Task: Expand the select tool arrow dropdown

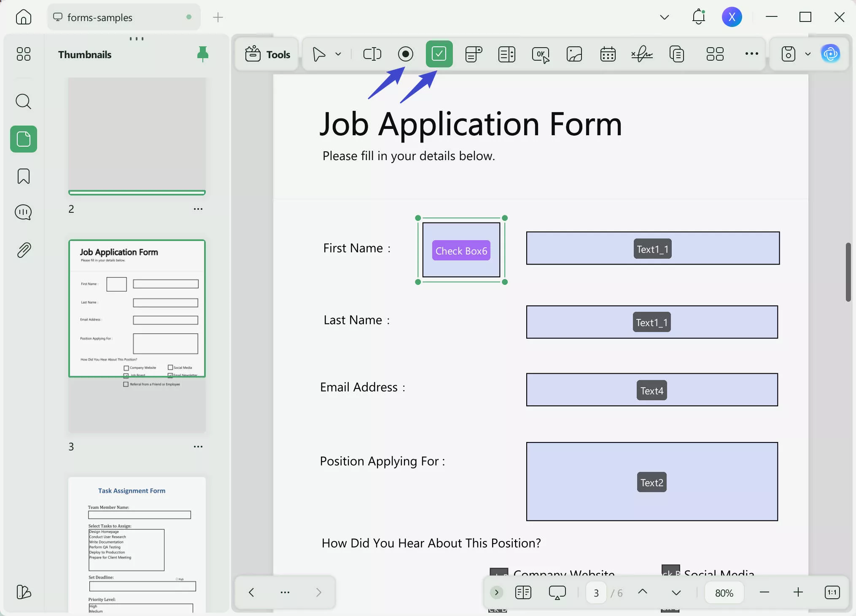Action: 338,54
